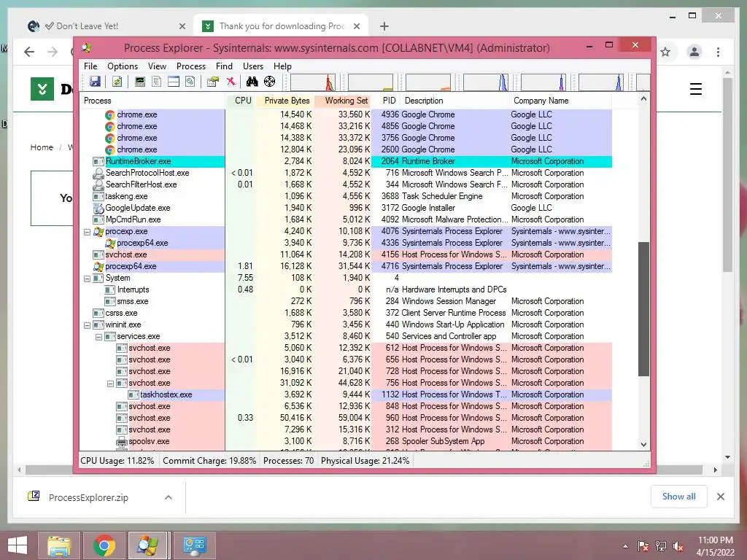Collapse the services.exe tree node

point(98,337)
